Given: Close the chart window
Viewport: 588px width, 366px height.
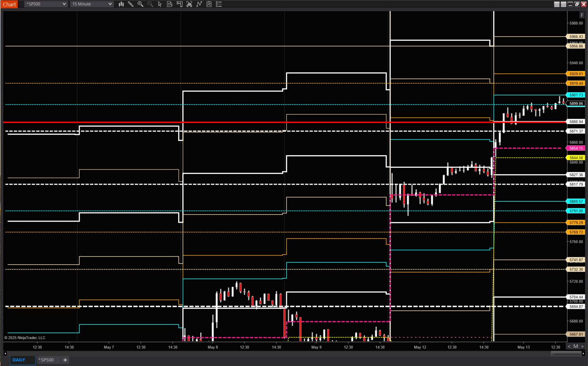Looking at the screenshot, I should (583, 4).
